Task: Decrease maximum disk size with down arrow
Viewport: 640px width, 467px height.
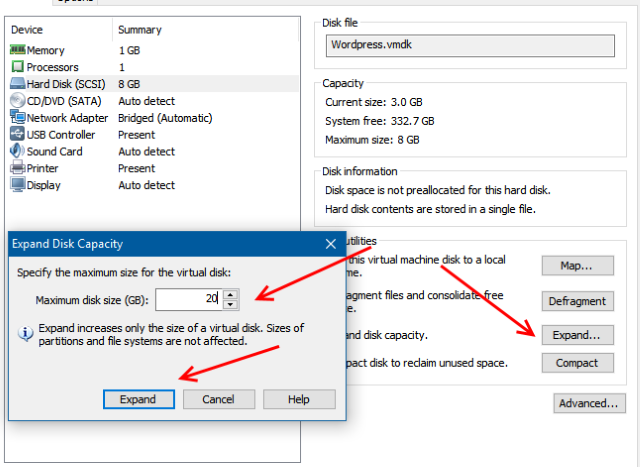Action: [x=231, y=304]
